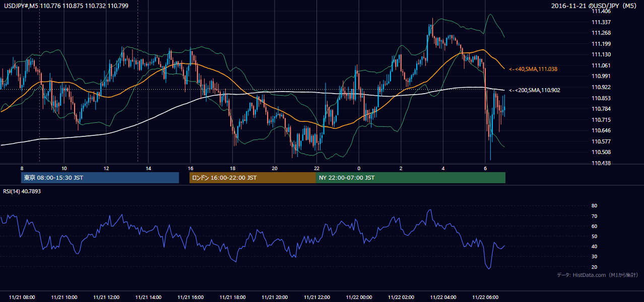Click the 11/21 10:00 time label

[x=65, y=297]
